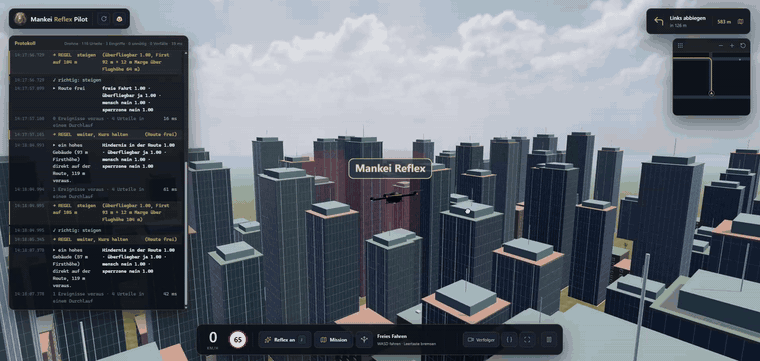Click the reload icon beside Mankei Reflex Pilot
The height and width of the screenshot is (361, 760).
[x=103, y=19]
